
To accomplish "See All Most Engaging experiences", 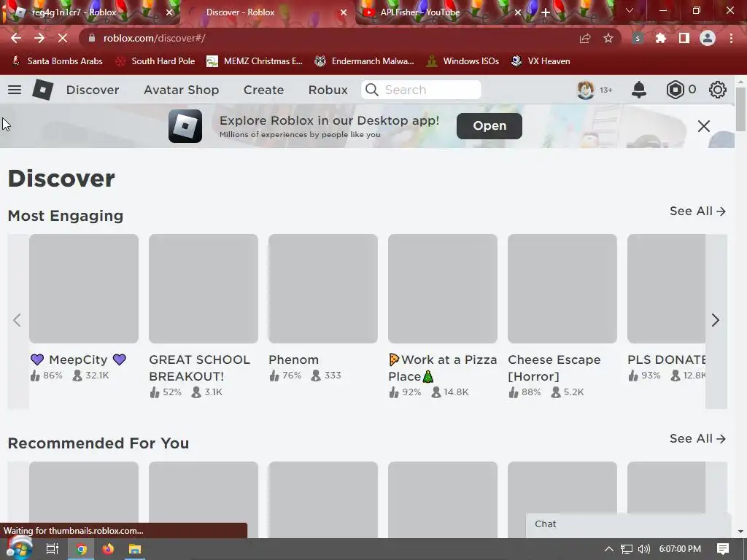I will (697, 211).
